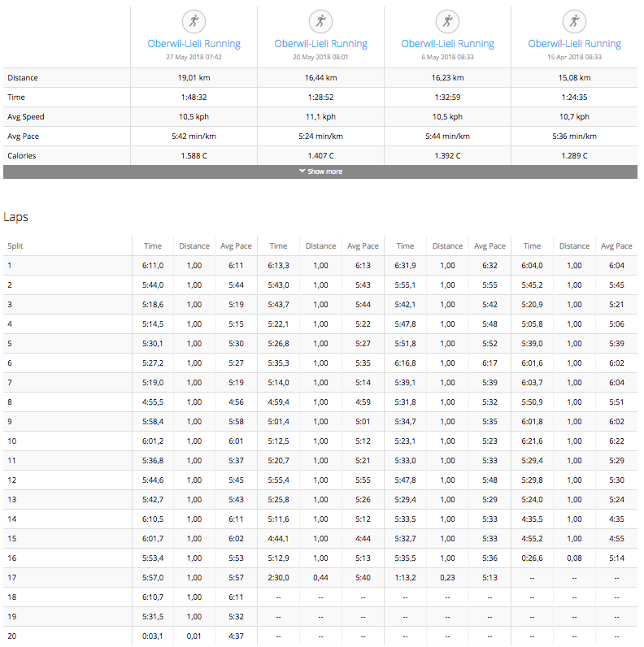
Task: Click lap time 4:55,5 in split 8
Action: [x=153, y=402]
